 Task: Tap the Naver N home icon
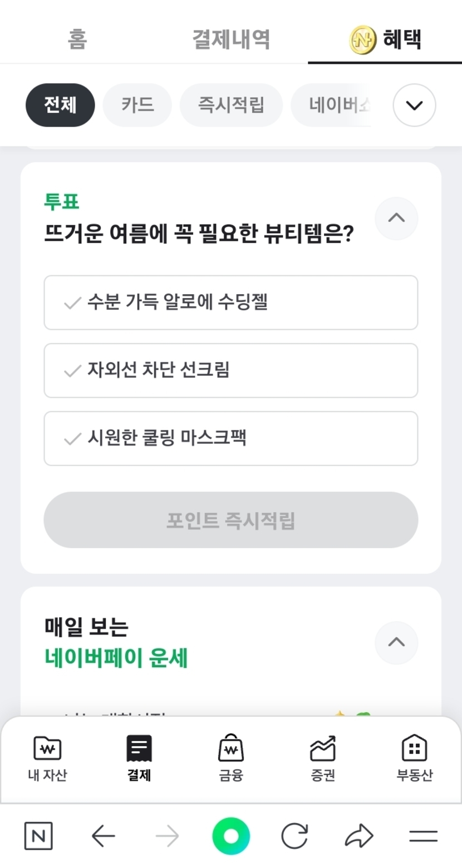pos(38,836)
